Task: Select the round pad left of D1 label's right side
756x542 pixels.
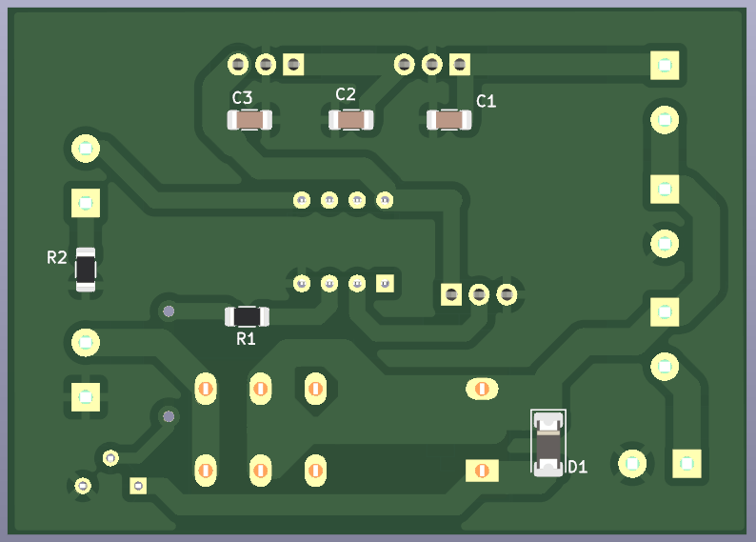Action: (x=630, y=464)
